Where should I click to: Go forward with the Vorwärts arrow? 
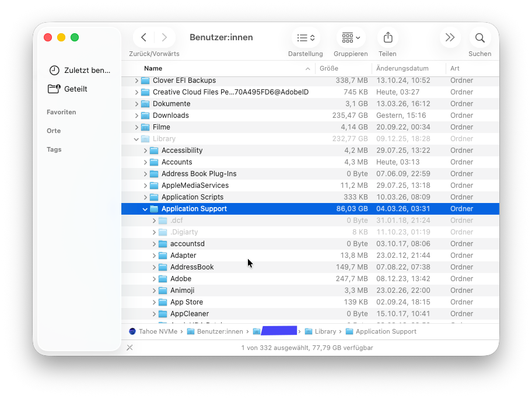click(x=164, y=37)
